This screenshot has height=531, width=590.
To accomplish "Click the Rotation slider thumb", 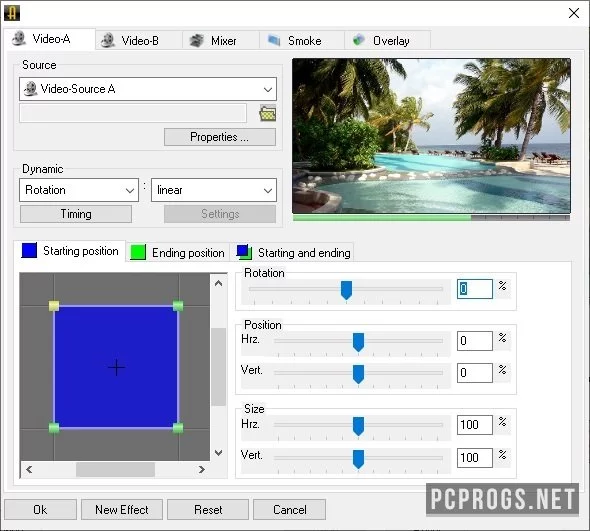I will coord(346,290).
